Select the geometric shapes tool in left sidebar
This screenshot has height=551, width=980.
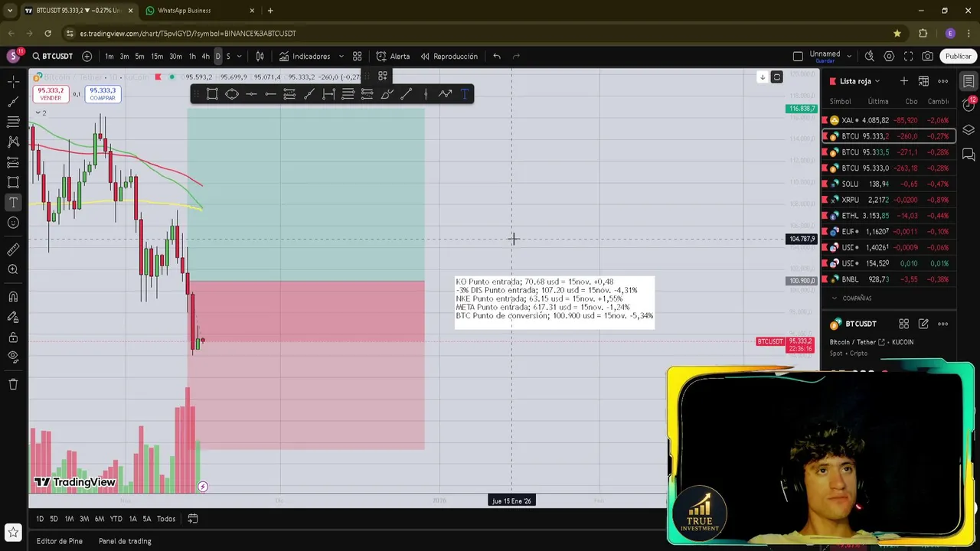pos(13,182)
